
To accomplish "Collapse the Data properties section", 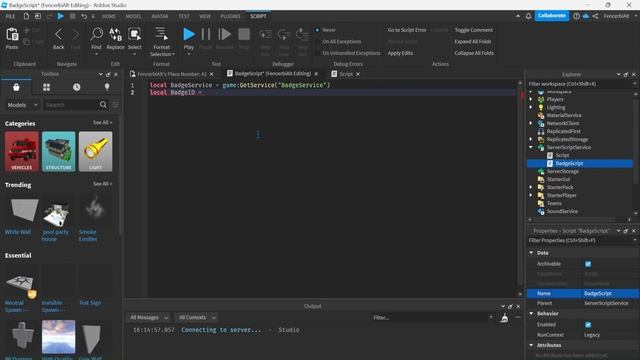I will click(x=531, y=253).
